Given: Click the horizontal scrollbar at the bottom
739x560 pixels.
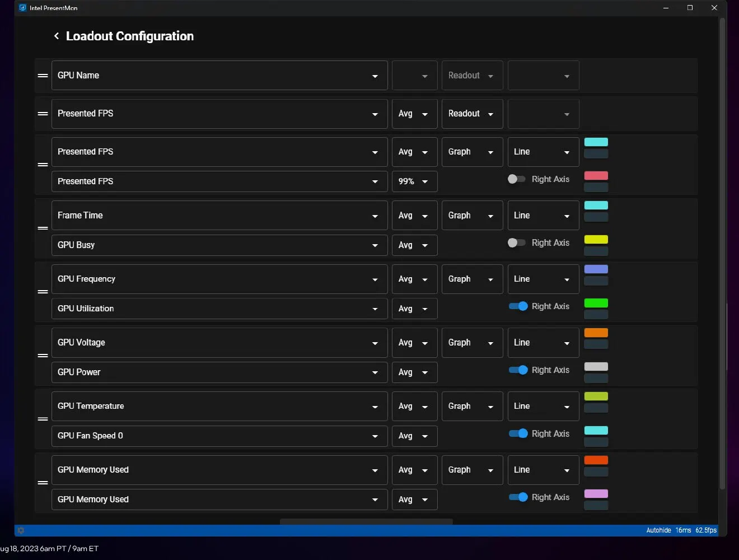Looking at the screenshot, I should point(366,521).
